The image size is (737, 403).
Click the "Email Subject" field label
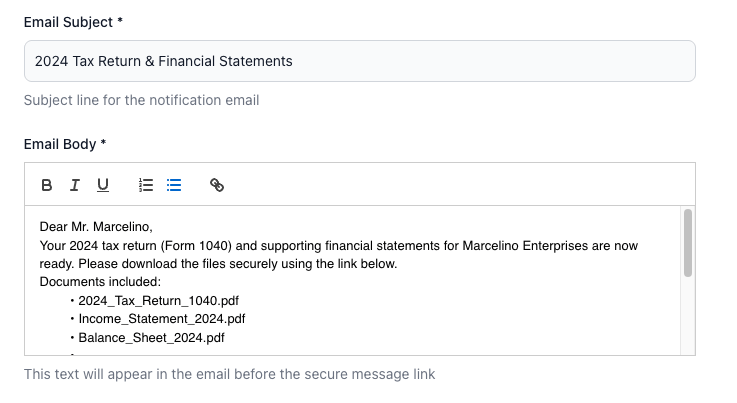(x=76, y=21)
